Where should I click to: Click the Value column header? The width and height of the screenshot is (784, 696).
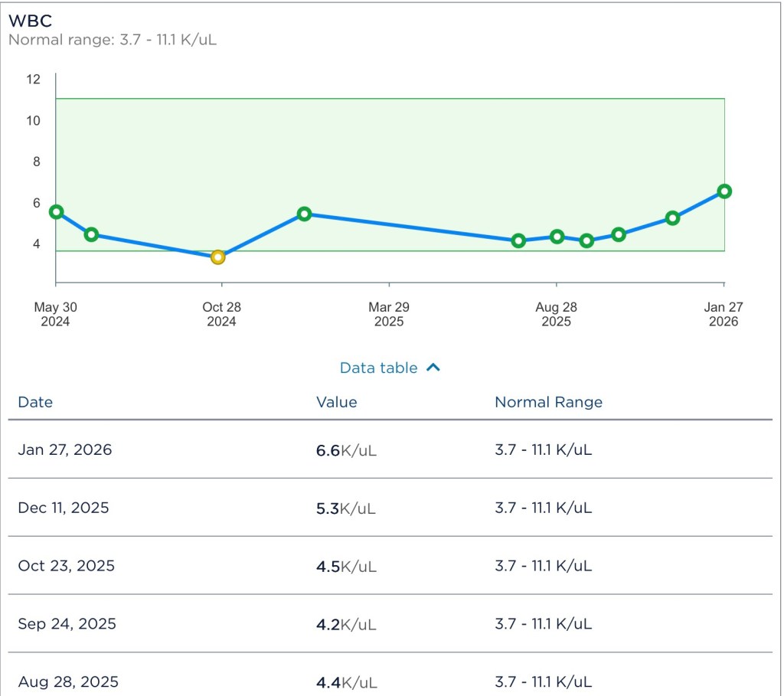336,402
